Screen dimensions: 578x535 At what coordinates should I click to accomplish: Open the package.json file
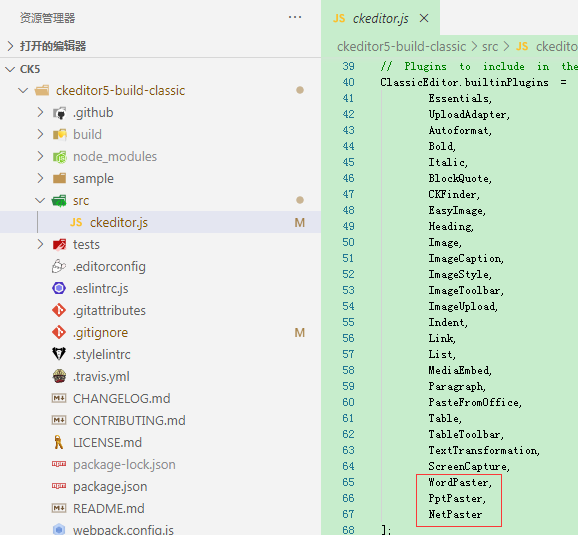110,487
